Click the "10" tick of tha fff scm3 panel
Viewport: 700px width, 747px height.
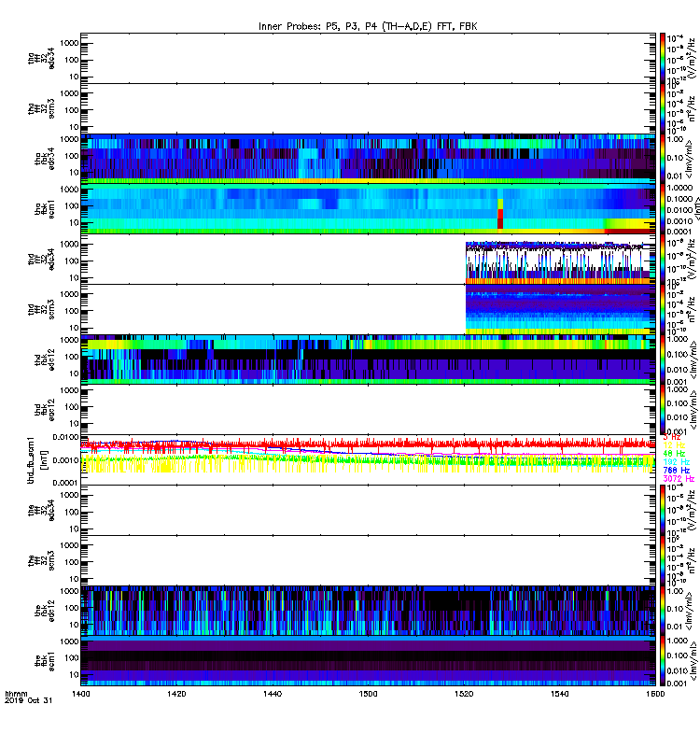pos(75,127)
